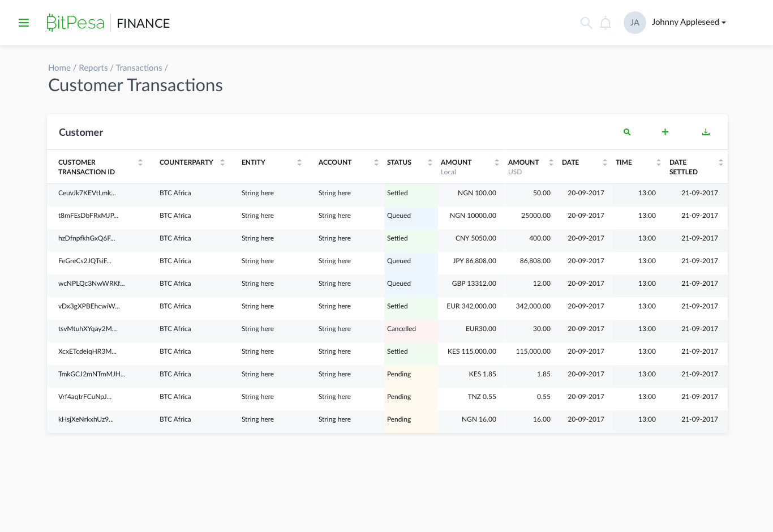Click Pending status for TNZ 0.55 row

411,399
